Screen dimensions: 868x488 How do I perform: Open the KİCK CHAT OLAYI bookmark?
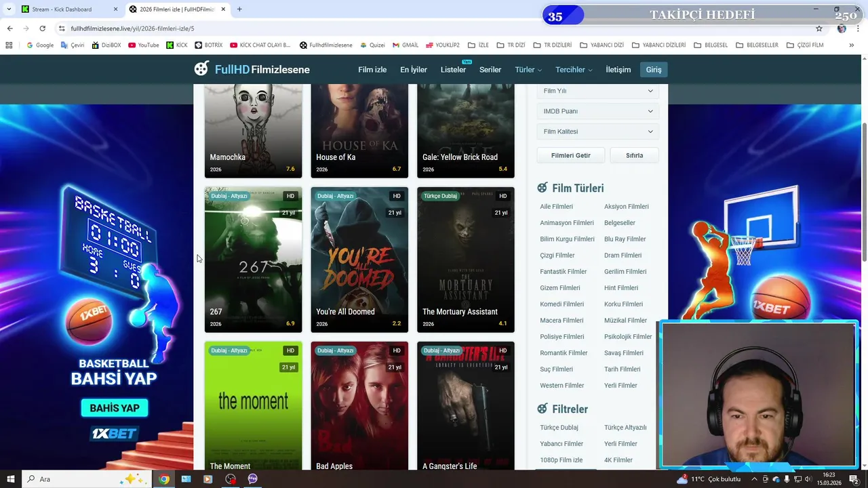click(x=260, y=45)
